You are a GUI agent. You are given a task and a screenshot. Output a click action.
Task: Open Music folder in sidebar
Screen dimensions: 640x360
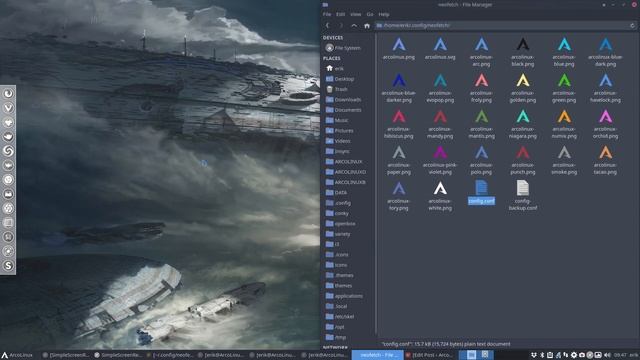tap(337, 120)
